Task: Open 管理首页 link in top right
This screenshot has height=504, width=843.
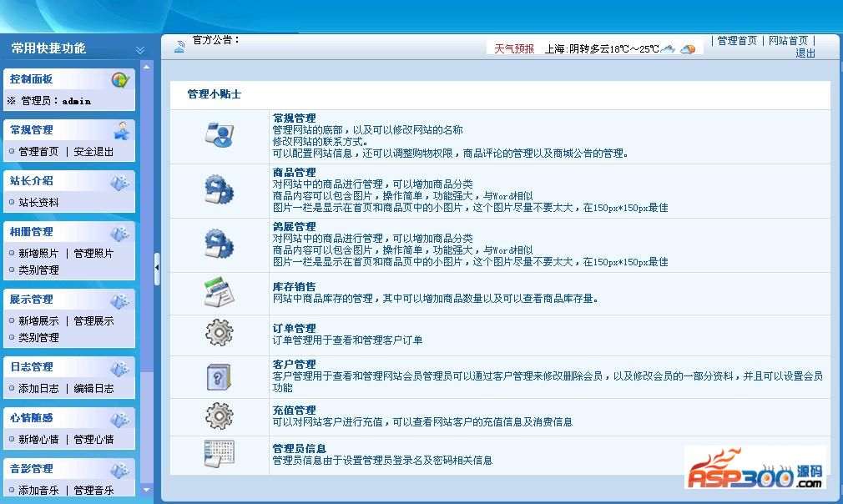Action: [x=736, y=40]
